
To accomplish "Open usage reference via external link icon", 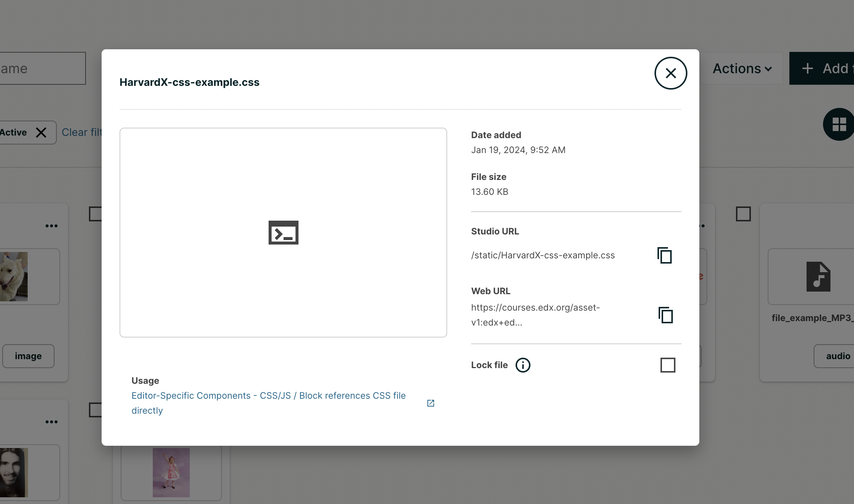I will (430, 403).
